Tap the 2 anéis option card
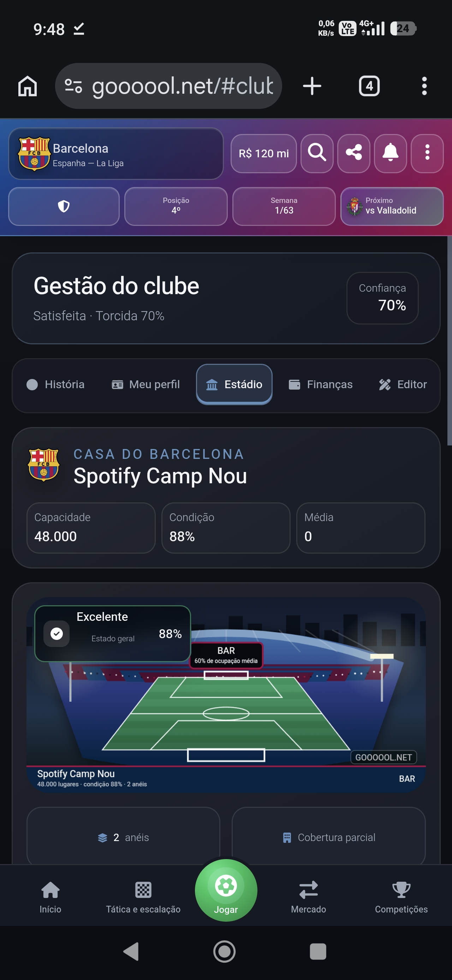This screenshot has height=980, width=452. coord(124,837)
